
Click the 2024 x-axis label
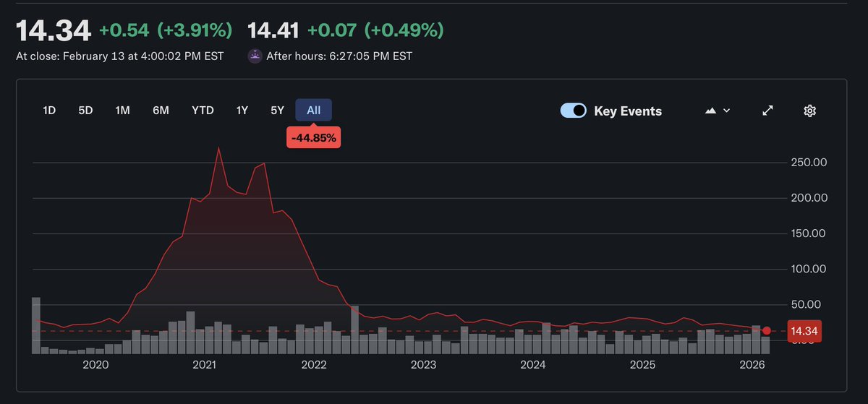point(533,365)
